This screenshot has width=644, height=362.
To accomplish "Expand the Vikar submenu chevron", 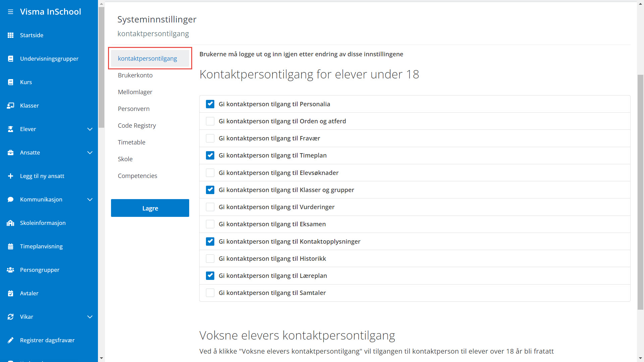I will pyautogui.click(x=90, y=317).
